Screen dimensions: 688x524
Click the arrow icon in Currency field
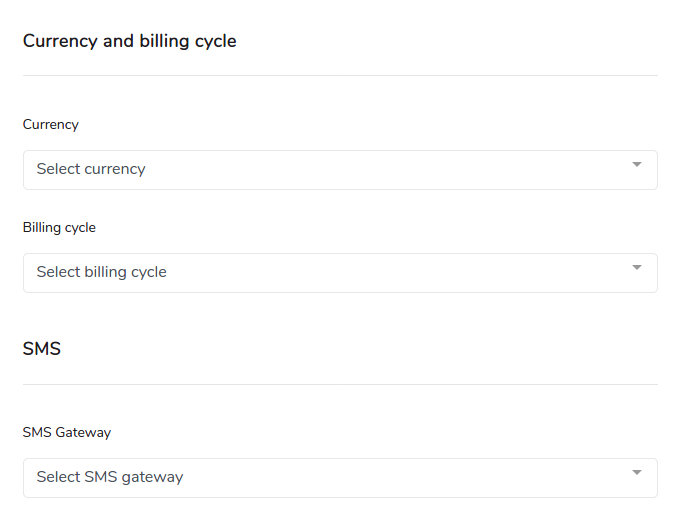pos(637,165)
